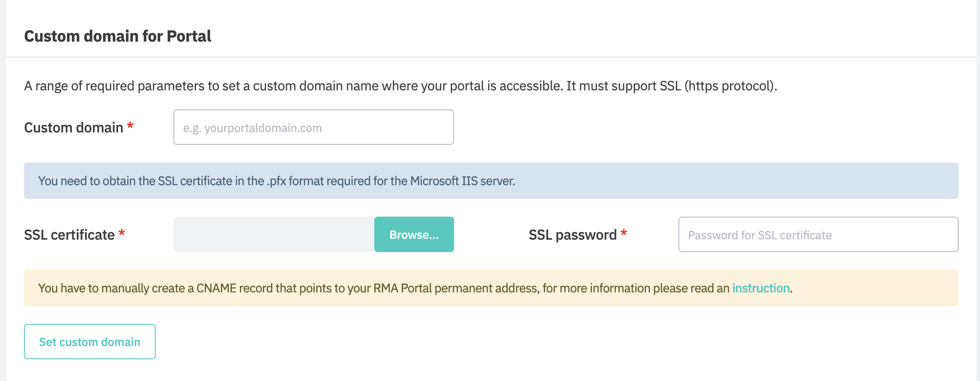Click the red asterisk beside Custom domain
The image size is (980, 381).
pyautogui.click(x=130, y=126)
